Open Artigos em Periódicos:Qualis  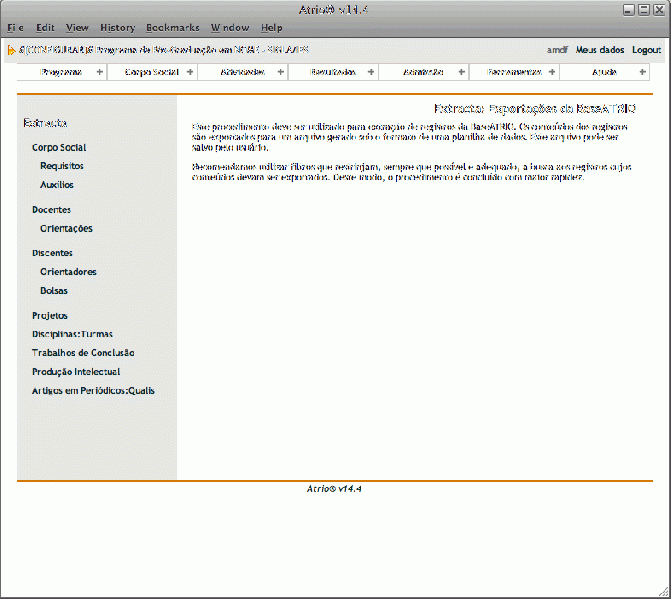click(93, 390)
